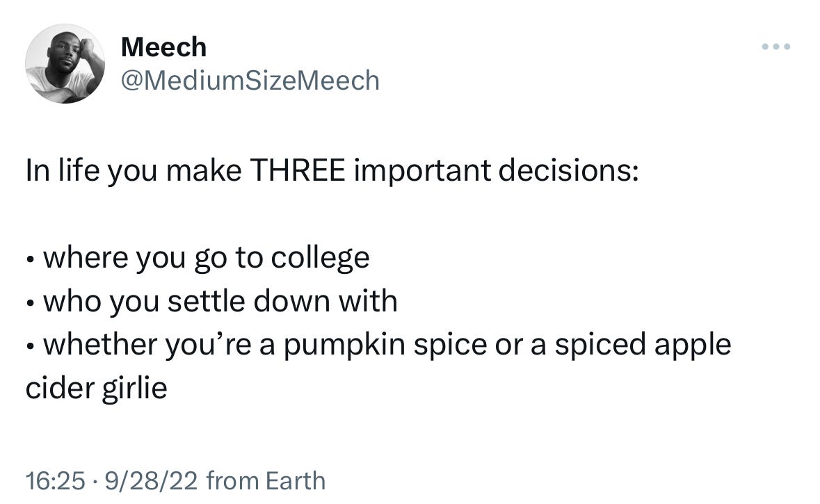Click the 'where you go to college' bullet

198,258
